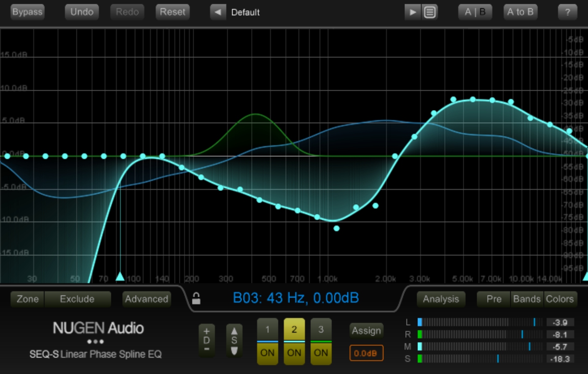Bypass the SEQ-S plugin
588x374 pixels.
click(27, 12)
